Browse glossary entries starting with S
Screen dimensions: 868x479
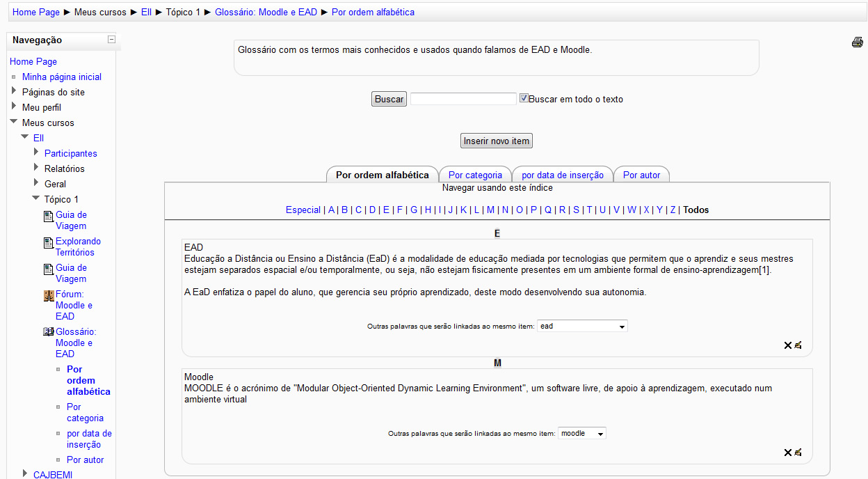coord(576,210)
